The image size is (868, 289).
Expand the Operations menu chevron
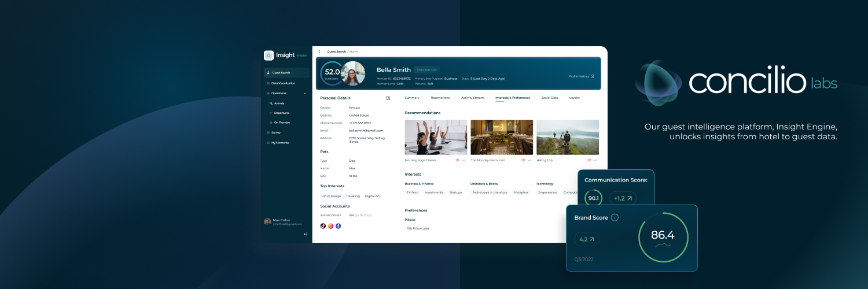305,93
